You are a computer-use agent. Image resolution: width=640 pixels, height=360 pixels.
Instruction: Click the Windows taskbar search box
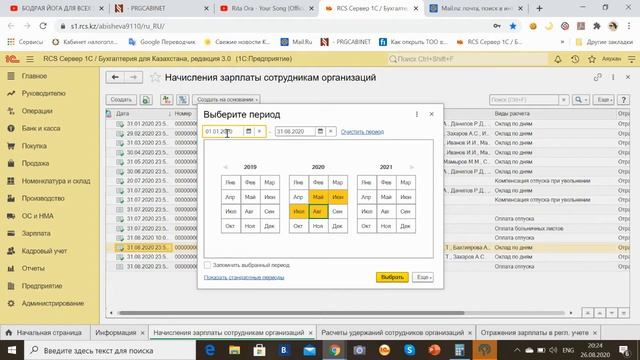(x=110, y=350)
